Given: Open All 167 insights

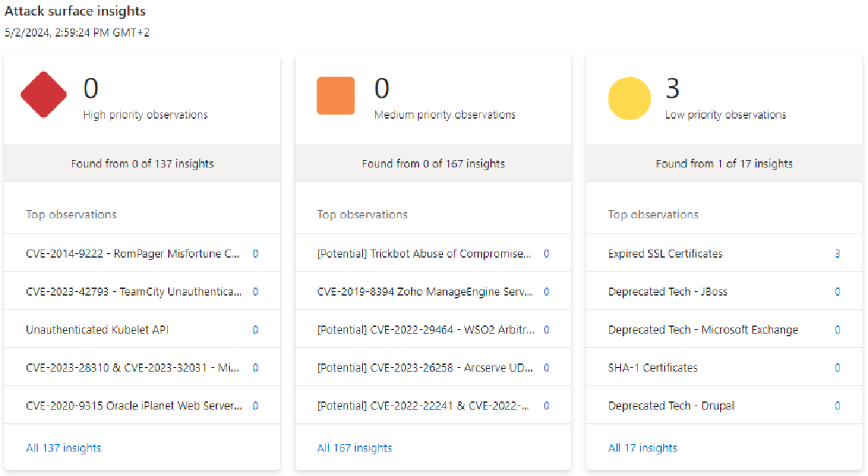Looking at the screenshot, I should (354, 448).
